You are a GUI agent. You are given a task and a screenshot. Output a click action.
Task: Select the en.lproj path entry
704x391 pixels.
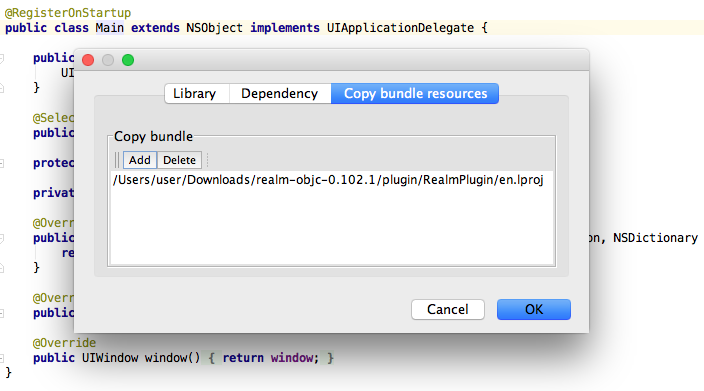point(331,180)
